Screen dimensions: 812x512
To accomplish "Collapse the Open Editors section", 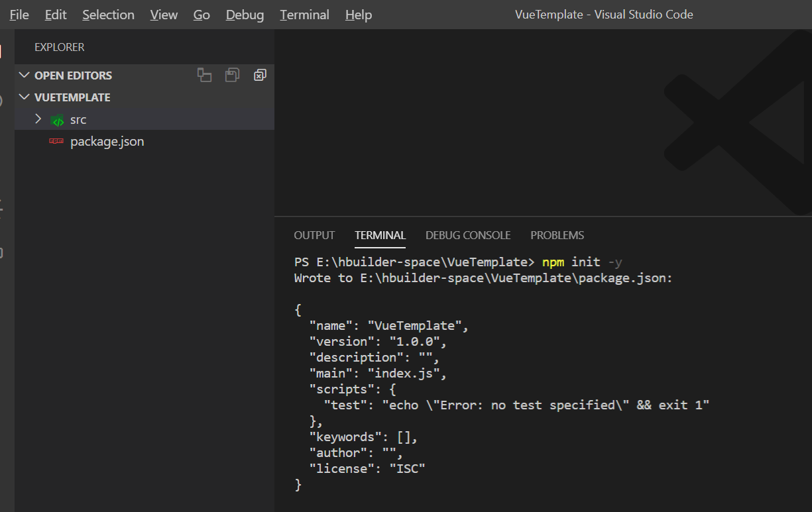I will tap(25, 76).
